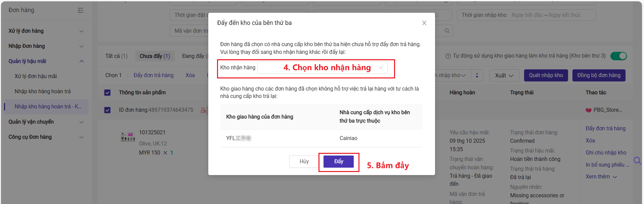Click the user icon beside order ID

203,110
